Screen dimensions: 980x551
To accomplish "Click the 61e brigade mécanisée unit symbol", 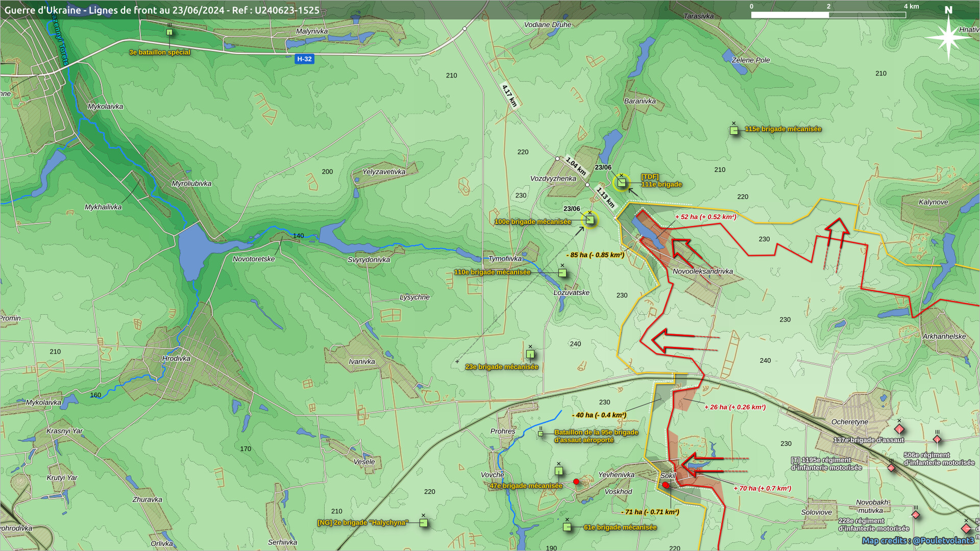I will tap(567, 527).
